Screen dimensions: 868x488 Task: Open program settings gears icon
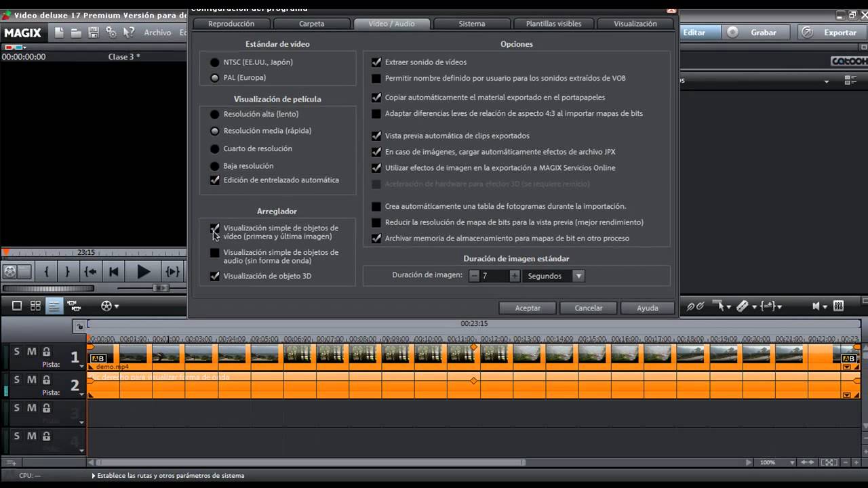point(111,33)
